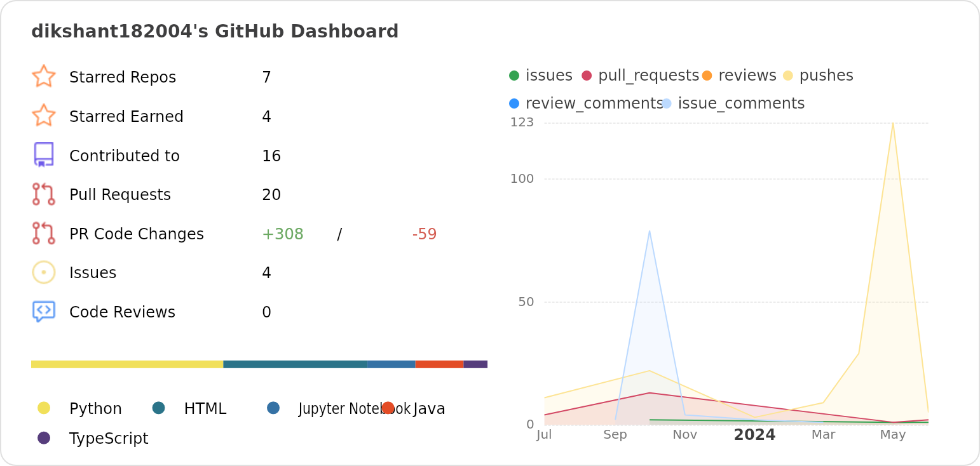Click the PR Code Changes label
Image resolution: width=980 pixels, height=466 pixels.
click(137, 234)
